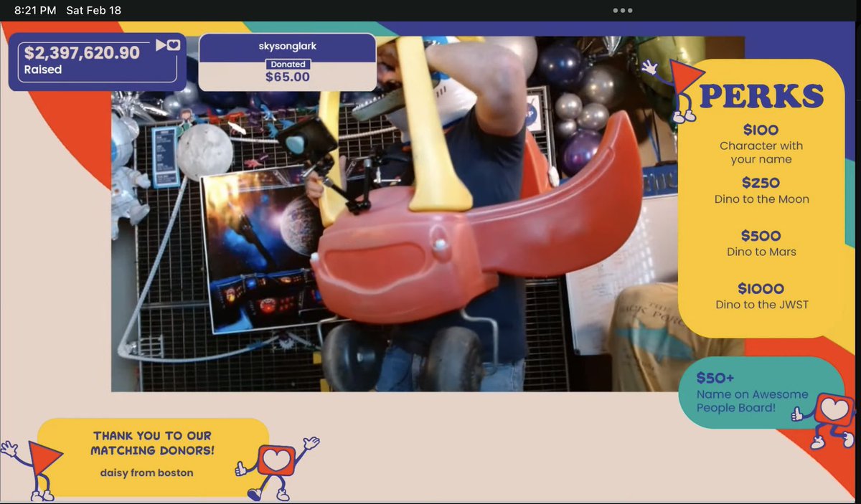Viewport: 861px width, 504px height.
Task: Select the $1000 perk amount
Action: coord(761,289)
